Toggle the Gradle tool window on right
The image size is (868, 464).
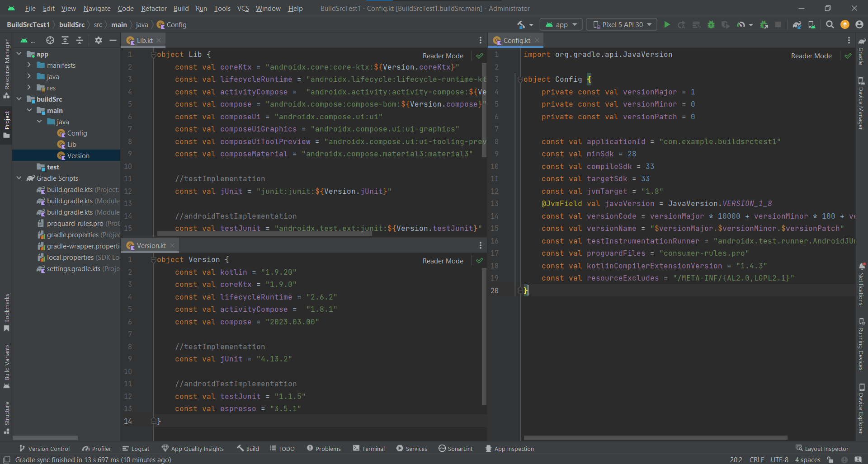(861, 51)
